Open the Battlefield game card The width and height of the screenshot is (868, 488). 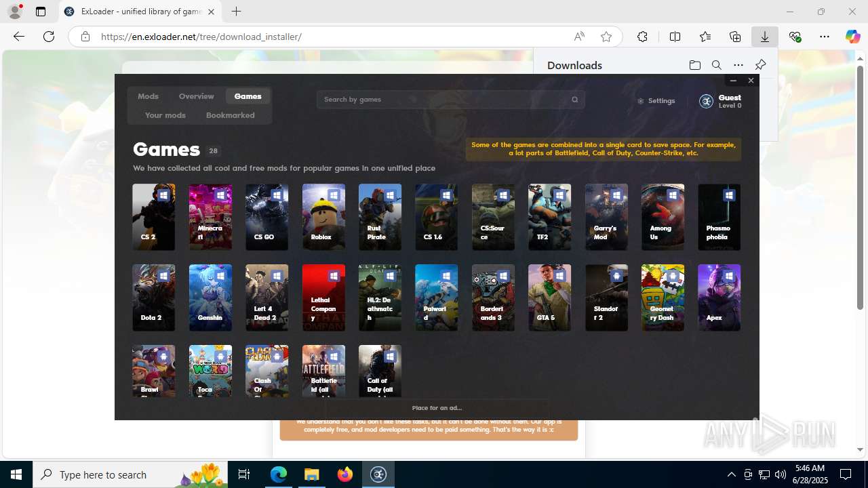pos(323,371)
